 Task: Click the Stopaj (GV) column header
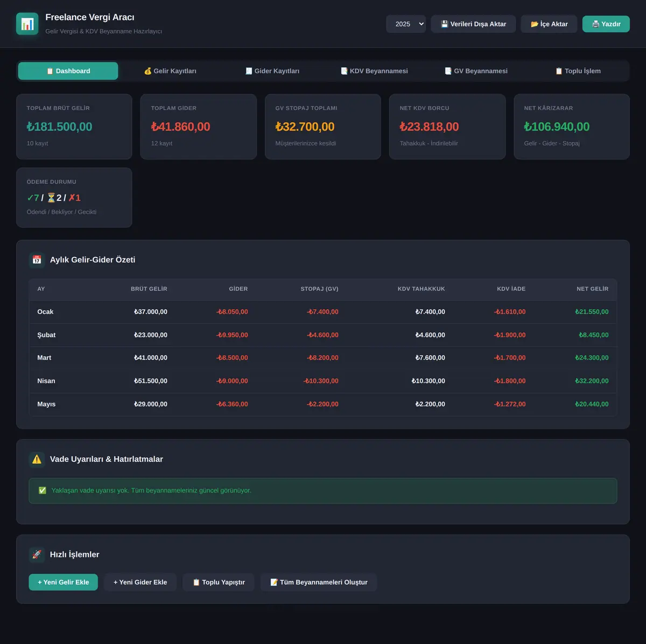coord(320,289)
